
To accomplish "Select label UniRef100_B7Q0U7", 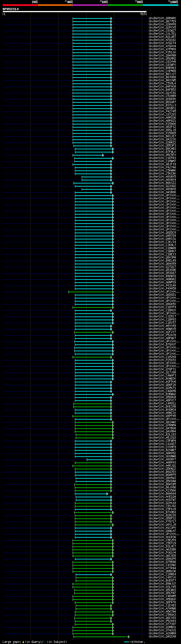I will point(162,345).
